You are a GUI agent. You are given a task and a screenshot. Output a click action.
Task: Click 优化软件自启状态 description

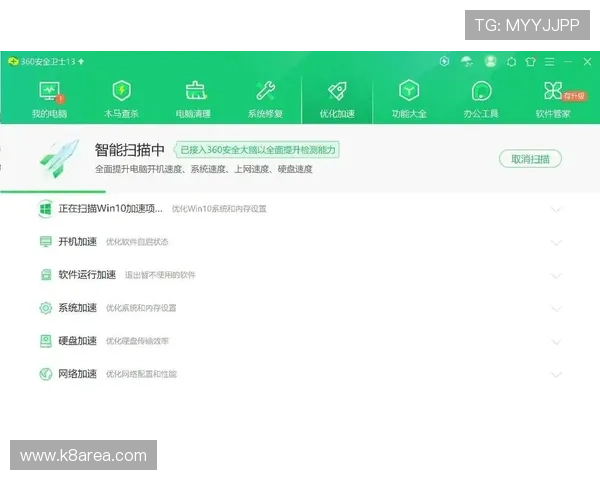tap(137, 242)
